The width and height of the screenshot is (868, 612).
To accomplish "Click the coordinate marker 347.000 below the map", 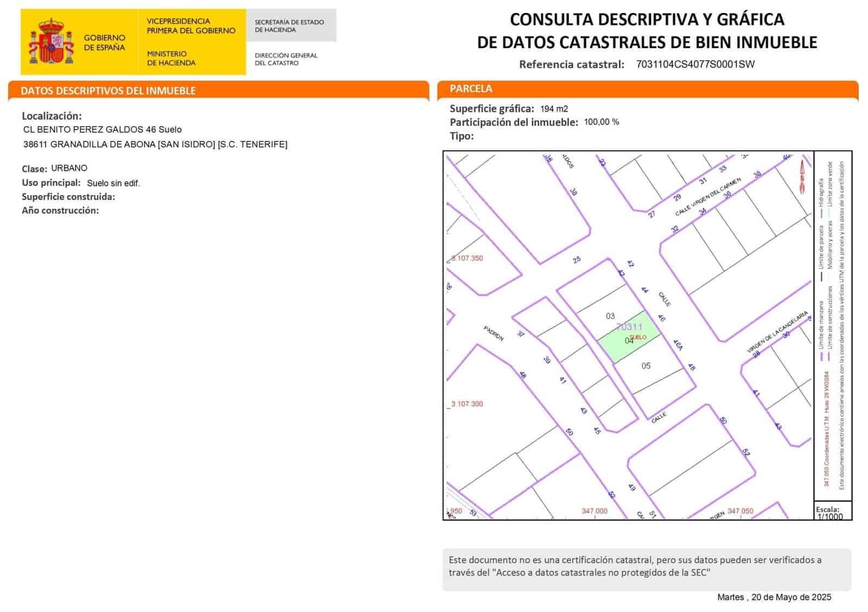I will pos(595,510).
